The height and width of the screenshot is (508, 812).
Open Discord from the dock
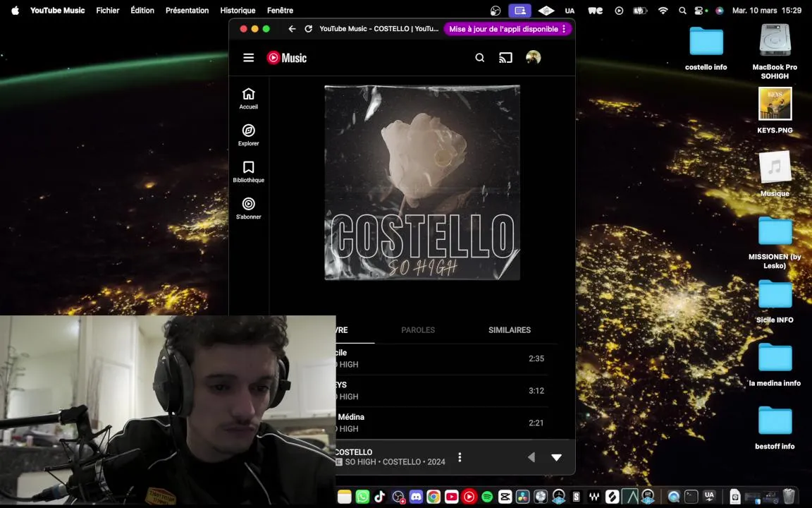tap(416, 497)
